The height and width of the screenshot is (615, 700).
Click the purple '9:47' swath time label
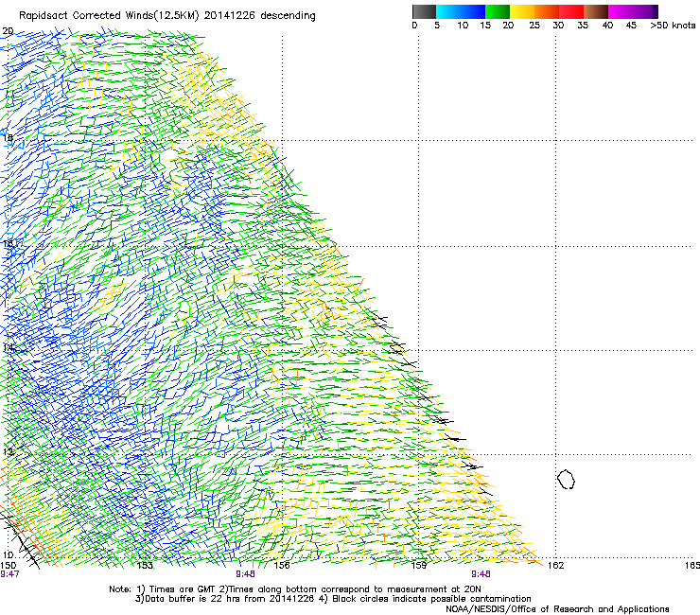pyautogui.click(x=9, y=574)
